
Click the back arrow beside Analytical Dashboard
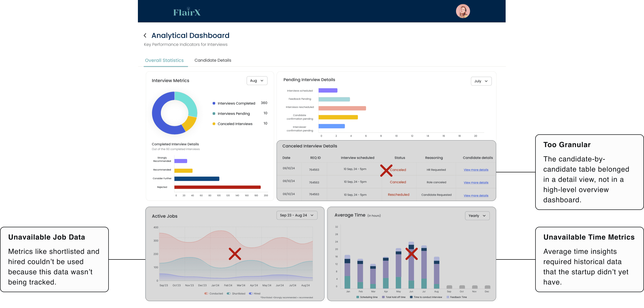145,35
